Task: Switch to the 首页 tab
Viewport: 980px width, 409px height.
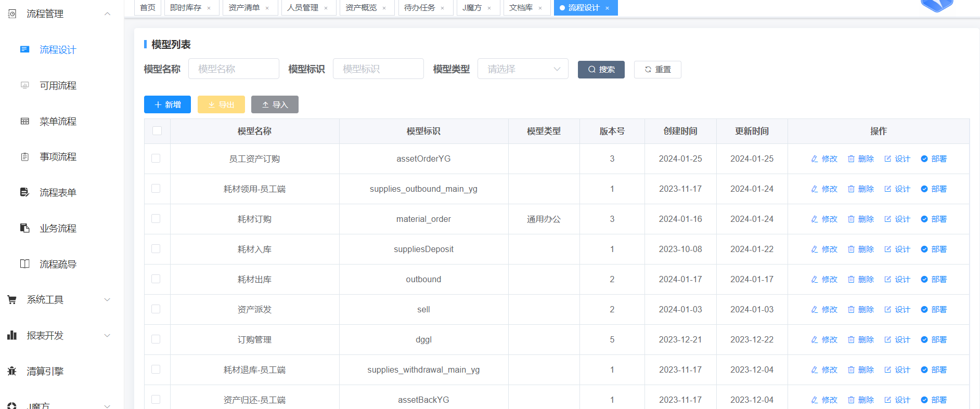Action: [148, 8]
